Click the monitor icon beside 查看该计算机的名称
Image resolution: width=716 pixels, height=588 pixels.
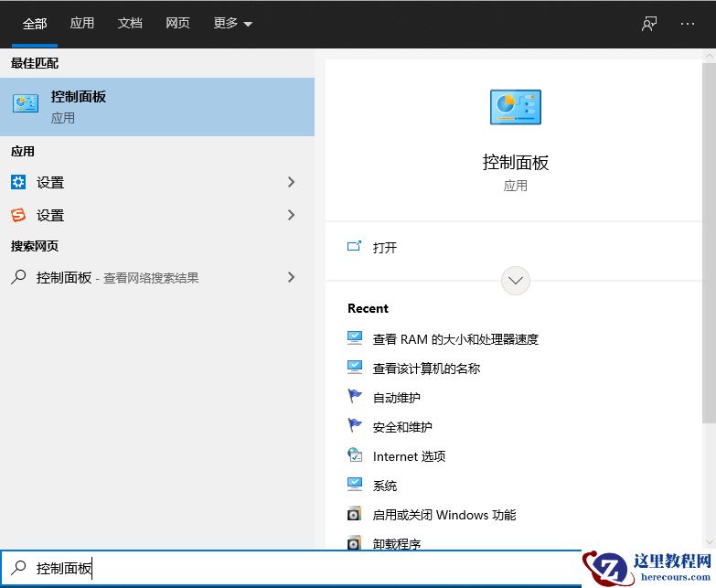(355, 368)
